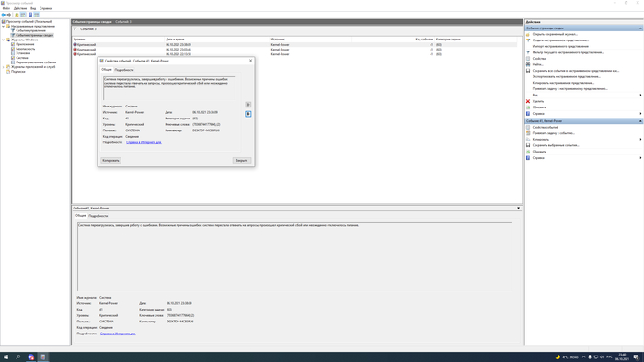This screenshot has width=644, height=362.
Task: Click the Forward arrow in the toolbar
Action: pos(9,15)
